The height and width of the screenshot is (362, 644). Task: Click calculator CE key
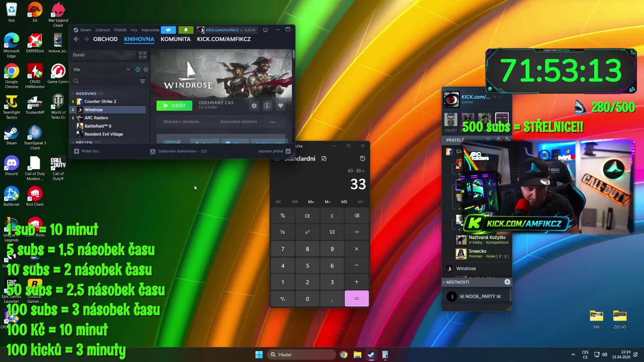[307, 216]
